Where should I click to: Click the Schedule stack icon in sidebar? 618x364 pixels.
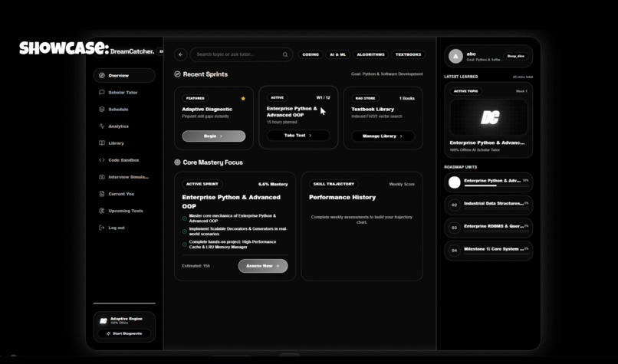[x=102, y=109]
